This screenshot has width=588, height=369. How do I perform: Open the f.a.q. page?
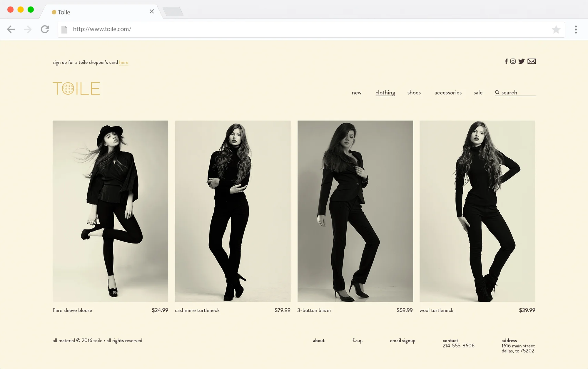click(x=358, y=341)
